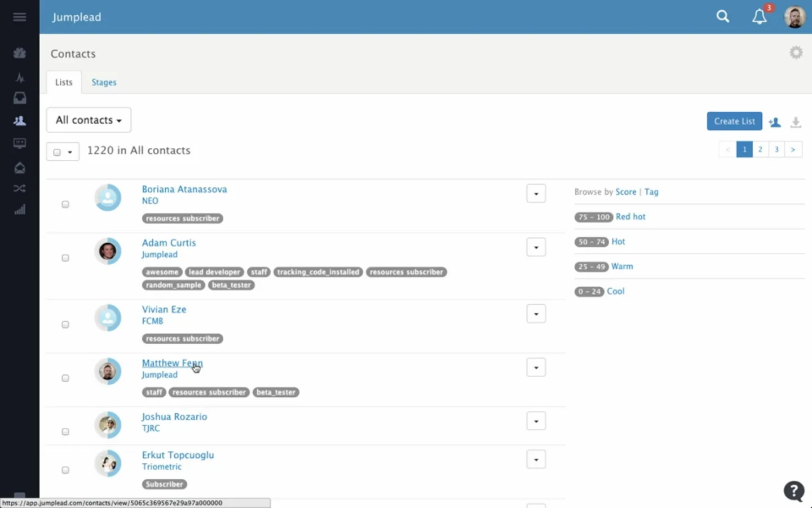Screen dimensions: 812x508
Task: Open actions dropdown for Erkut Topcuoglu
Action: 536,459
